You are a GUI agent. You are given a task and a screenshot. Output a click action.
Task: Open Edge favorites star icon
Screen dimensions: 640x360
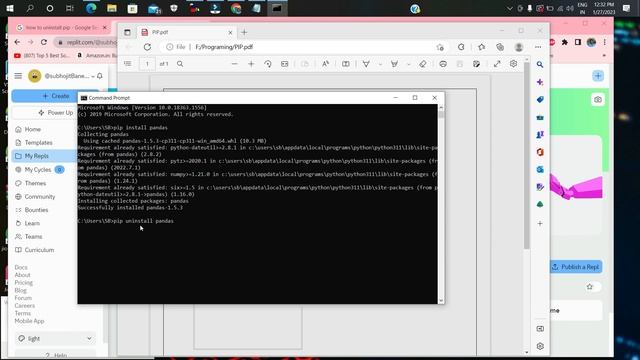tap(482, 47)
